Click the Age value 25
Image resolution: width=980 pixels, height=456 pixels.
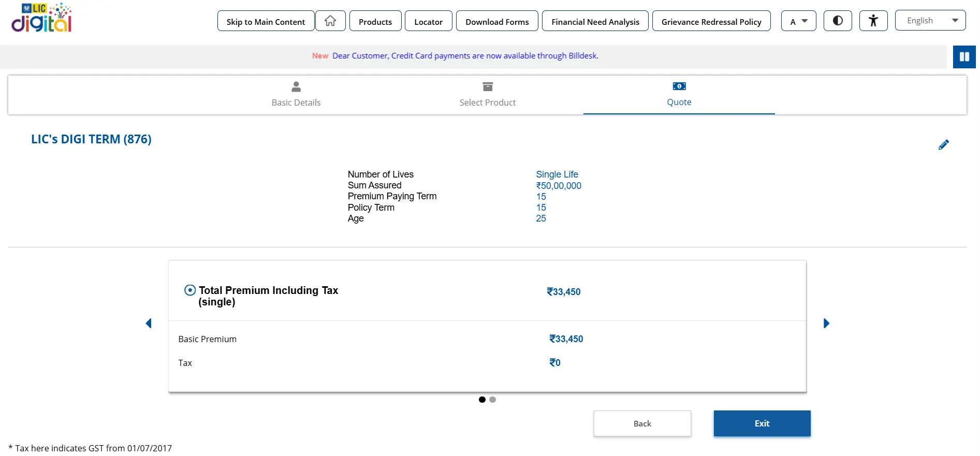pos(541,218)
